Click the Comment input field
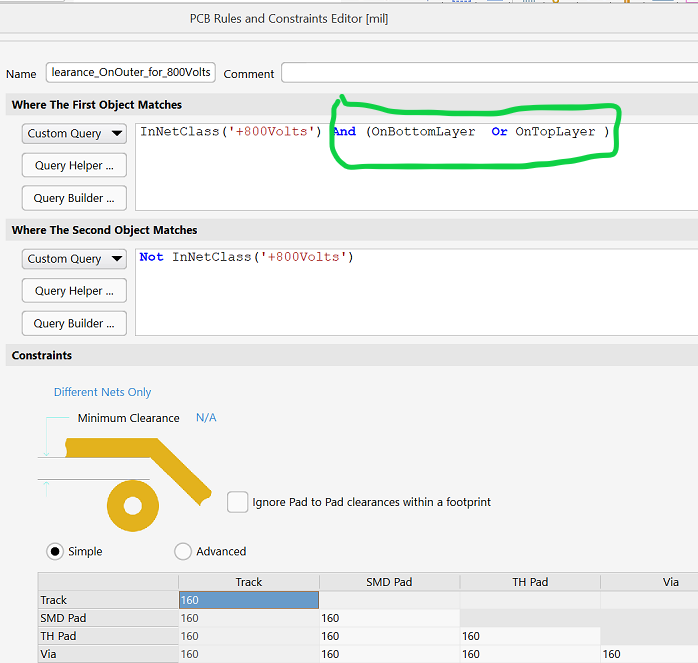The height and width of the screenshot is (663, 698). (x=490, y=73)
